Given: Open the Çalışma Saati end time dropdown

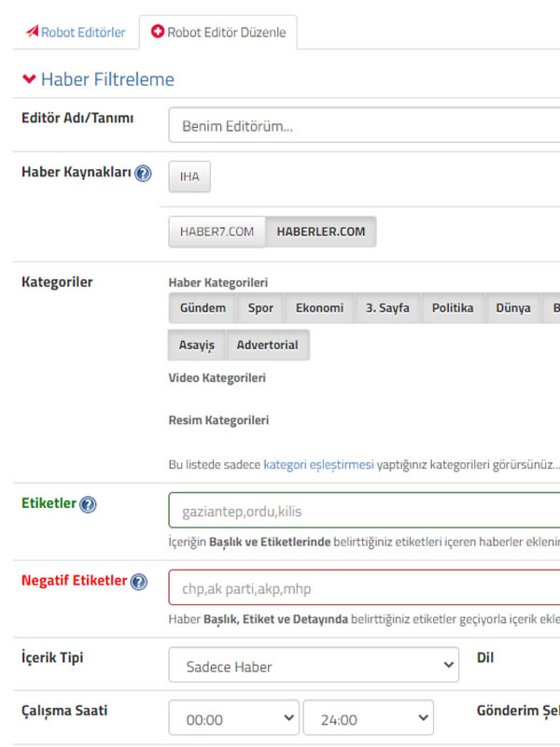Looking at the screenshot, I should click(369, 717).
